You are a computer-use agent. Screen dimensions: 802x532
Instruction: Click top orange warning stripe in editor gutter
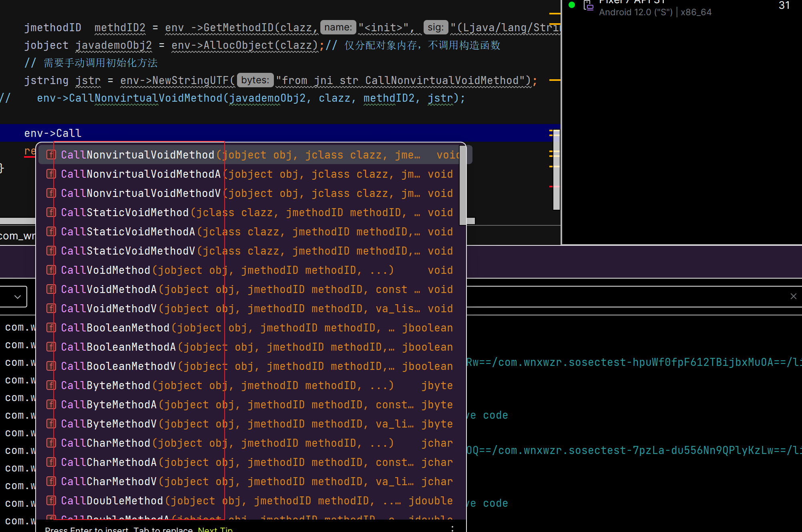pos(555,14)
